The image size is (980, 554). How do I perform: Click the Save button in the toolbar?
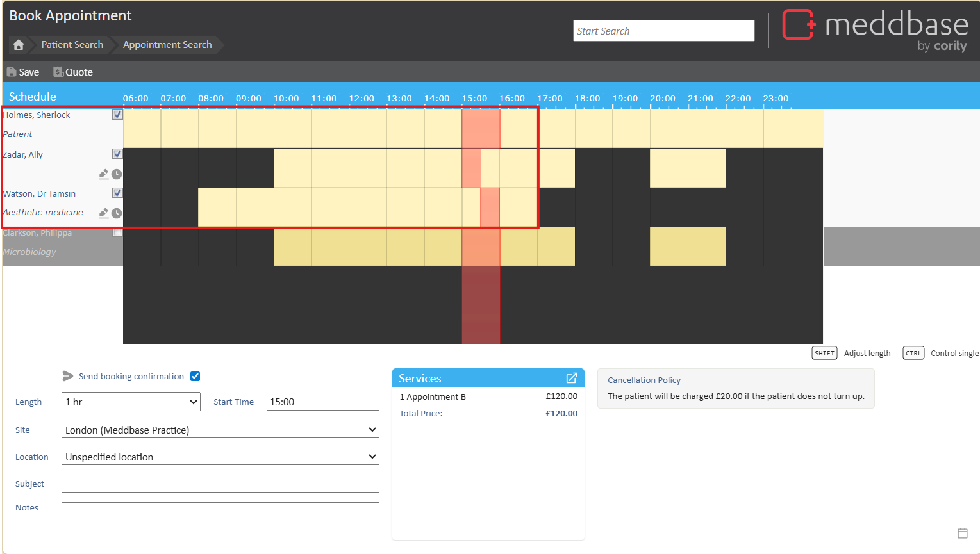click(x=23, y=72)
